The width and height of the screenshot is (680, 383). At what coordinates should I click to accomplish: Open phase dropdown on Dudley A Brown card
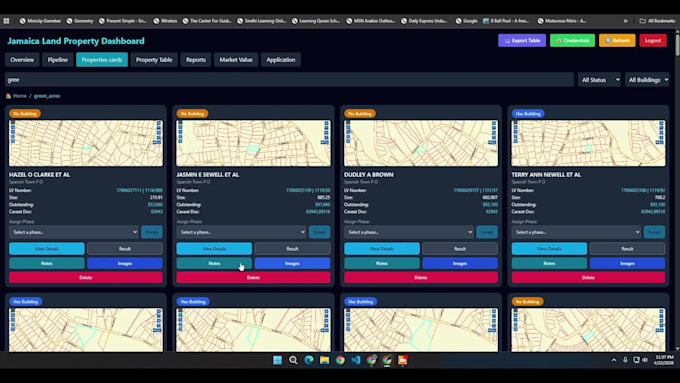[409, 232]
